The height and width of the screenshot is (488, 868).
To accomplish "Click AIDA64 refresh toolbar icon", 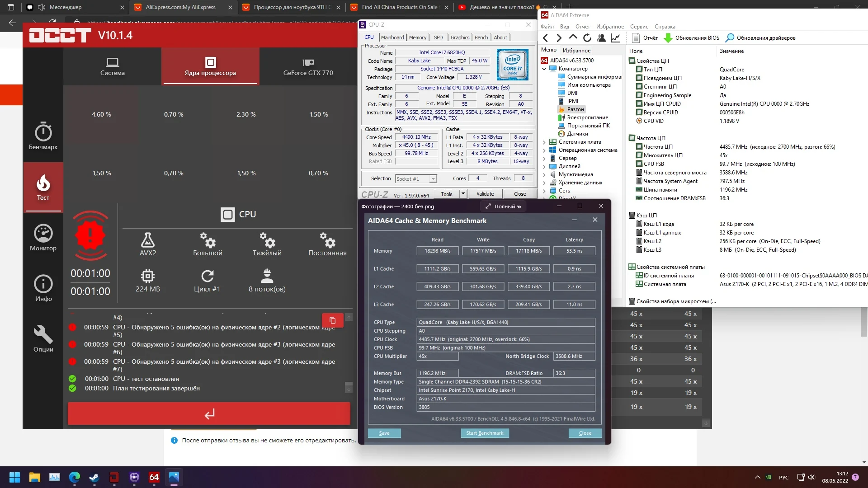I will click(587, 38).
